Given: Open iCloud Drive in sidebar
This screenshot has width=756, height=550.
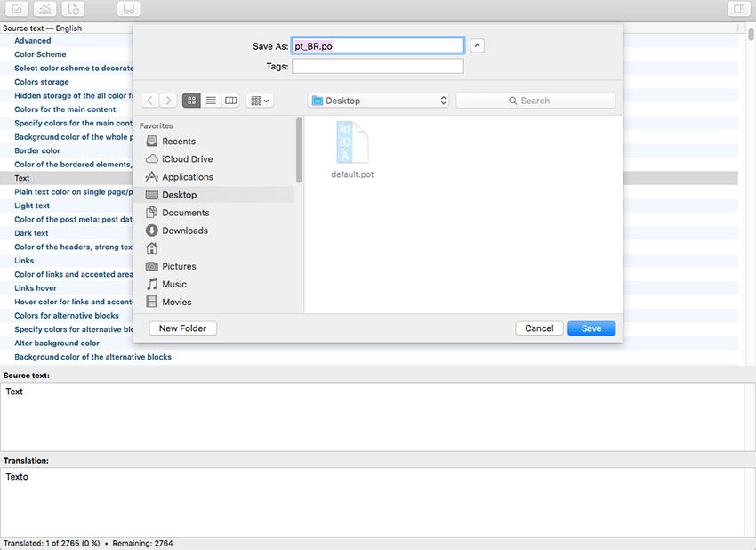Looking at the screenshot, I should click(x=187, y=159).
